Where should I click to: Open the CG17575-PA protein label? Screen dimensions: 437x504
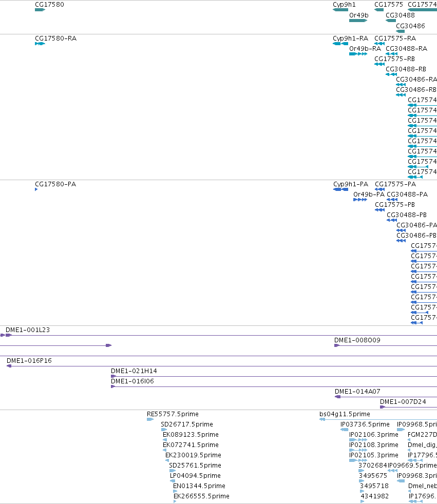point(395,184)
